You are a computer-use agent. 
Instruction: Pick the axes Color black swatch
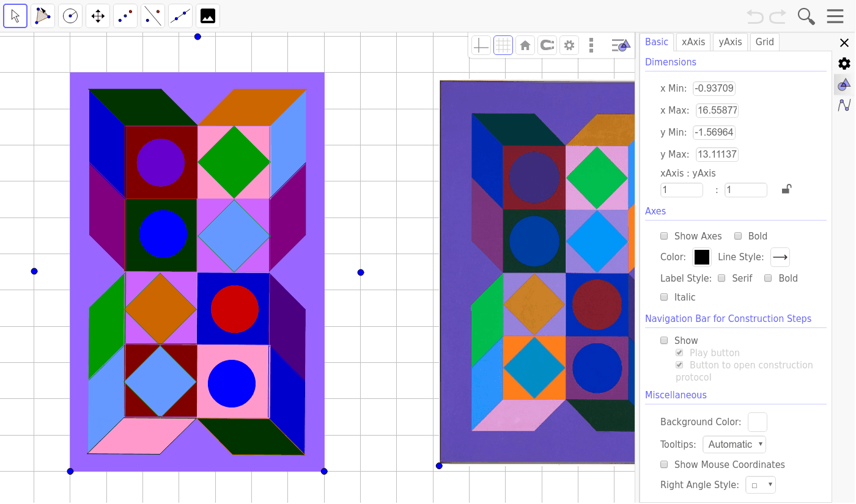(x=702, y=257)
